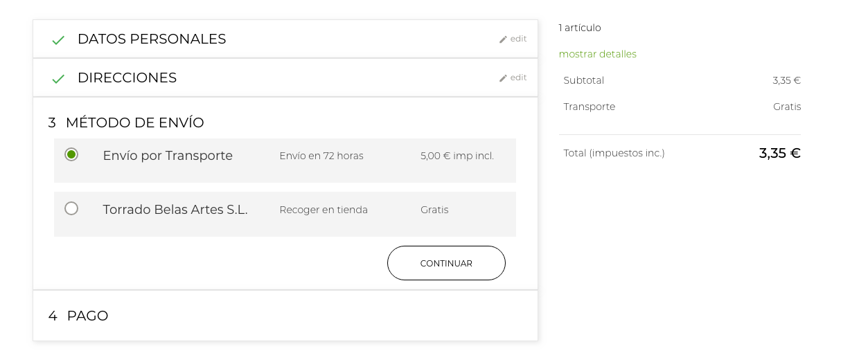Screen dimensions: 868x353
Task: Click the edit text for Direcciones
Action: pyautogui.click(x=518, y=78)
